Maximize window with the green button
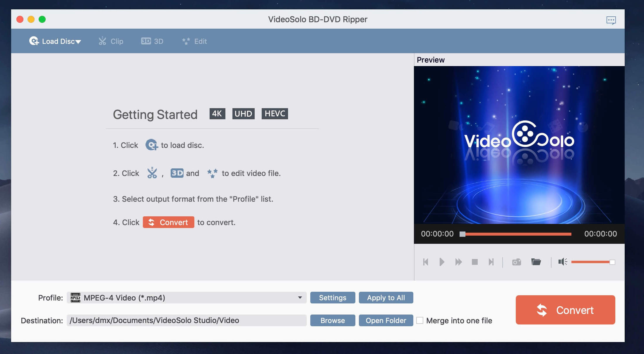Viewport: 644px width, 354px height. pos(42,19)
